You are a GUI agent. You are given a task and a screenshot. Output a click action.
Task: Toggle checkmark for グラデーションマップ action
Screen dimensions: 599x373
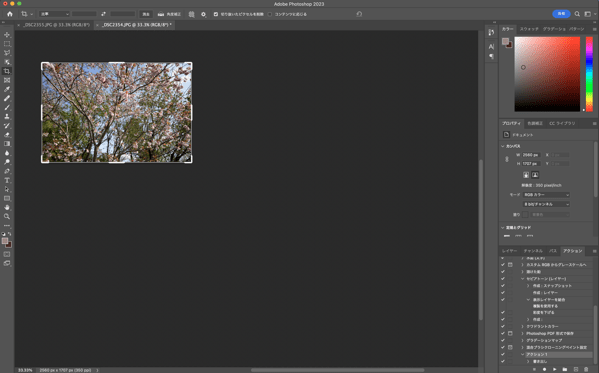[503, 340]
